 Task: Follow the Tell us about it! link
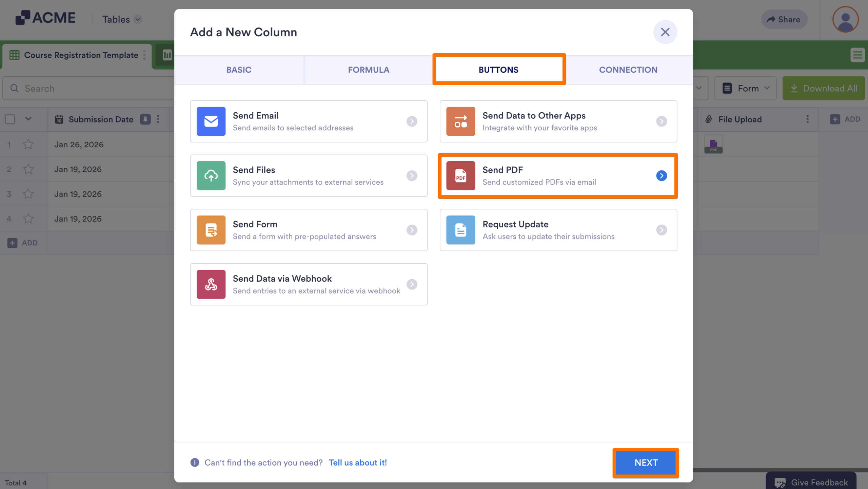[358, 463]
